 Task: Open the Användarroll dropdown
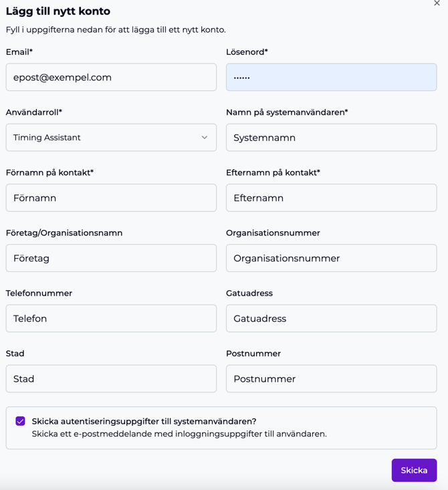[x=111, y=138]
